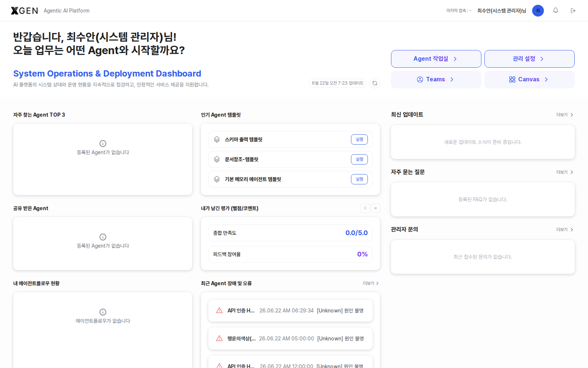Click the Canvas grid icon

pos(512,79)
